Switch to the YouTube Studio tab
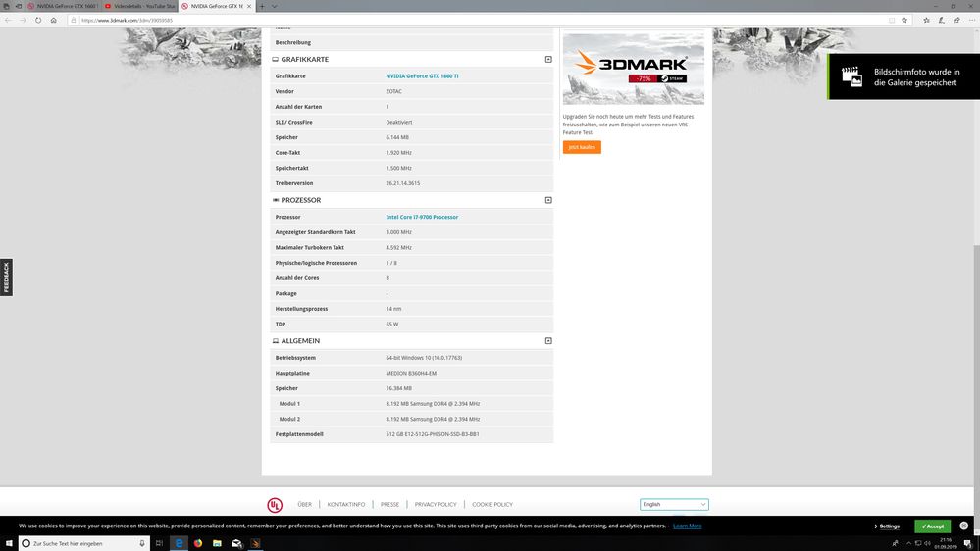Viewport: 980px width, 551px height. click(139, 6)
